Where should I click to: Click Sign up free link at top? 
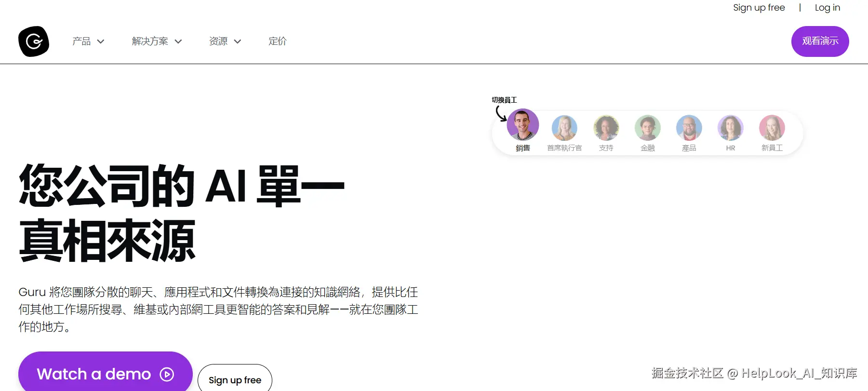pyautogui.click(x=759, y=8)
